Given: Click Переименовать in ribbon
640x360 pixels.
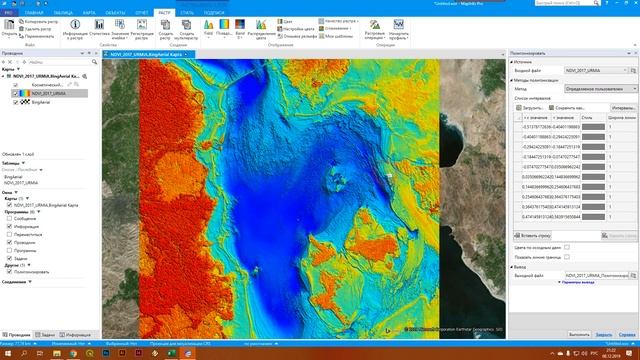Looking at the screenshot, I should pyautogui.click(x=36, y=36).
